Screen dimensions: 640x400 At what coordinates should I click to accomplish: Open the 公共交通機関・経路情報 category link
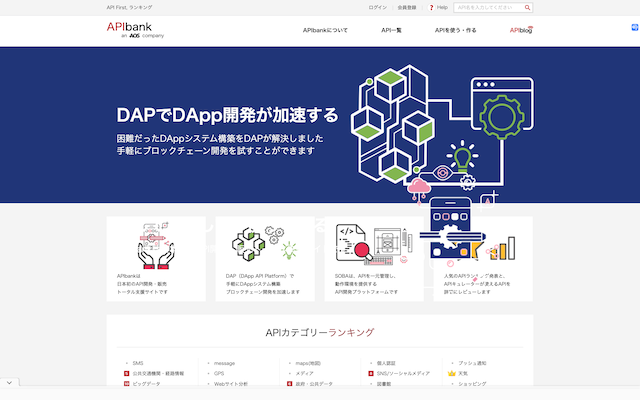158,373
